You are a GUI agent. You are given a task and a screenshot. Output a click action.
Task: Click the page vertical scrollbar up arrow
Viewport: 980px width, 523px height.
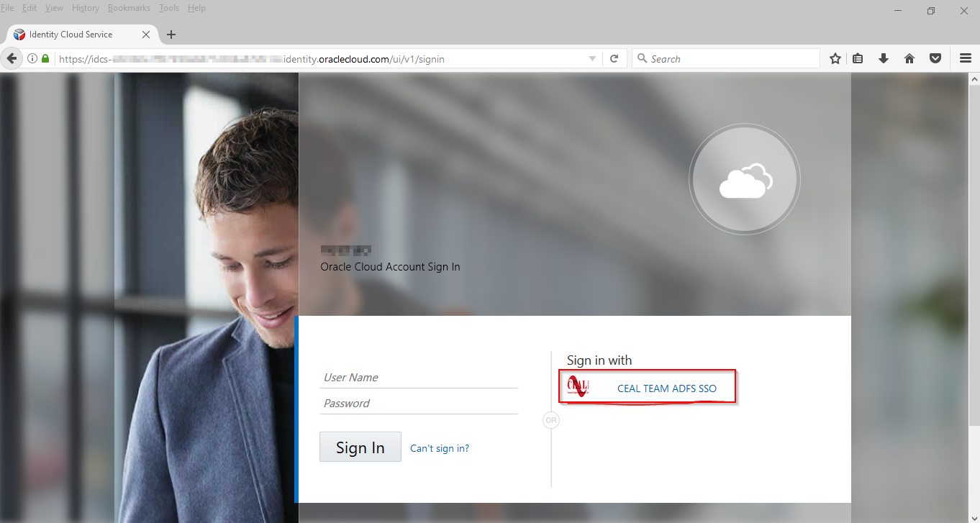[974, 79]
